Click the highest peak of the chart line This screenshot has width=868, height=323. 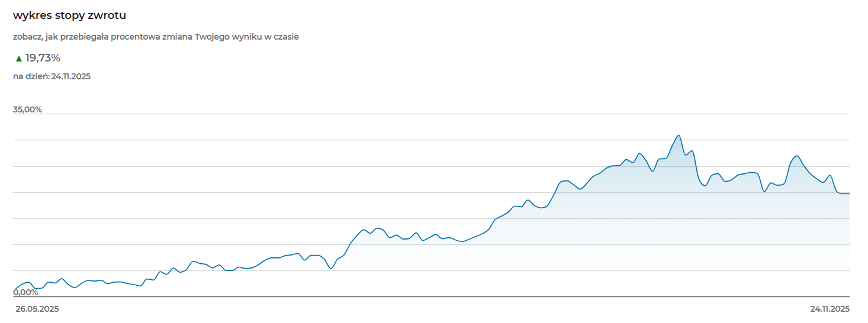point(679,135)
